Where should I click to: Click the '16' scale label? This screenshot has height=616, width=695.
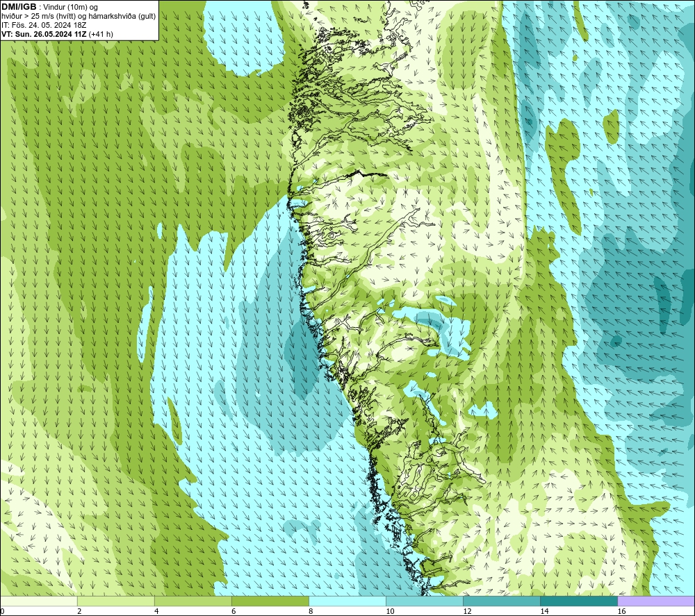point(621,612)
